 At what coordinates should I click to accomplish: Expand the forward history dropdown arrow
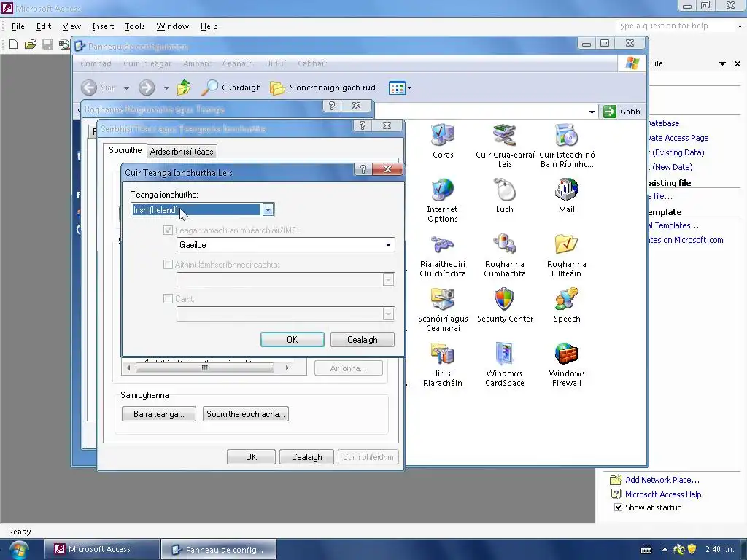(x=166, y=88)
